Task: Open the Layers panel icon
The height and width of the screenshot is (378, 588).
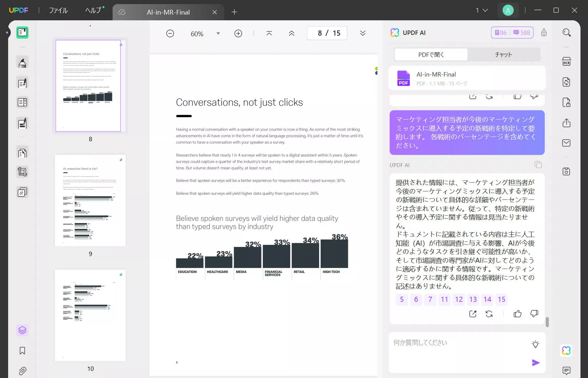Action: [22, 330]
